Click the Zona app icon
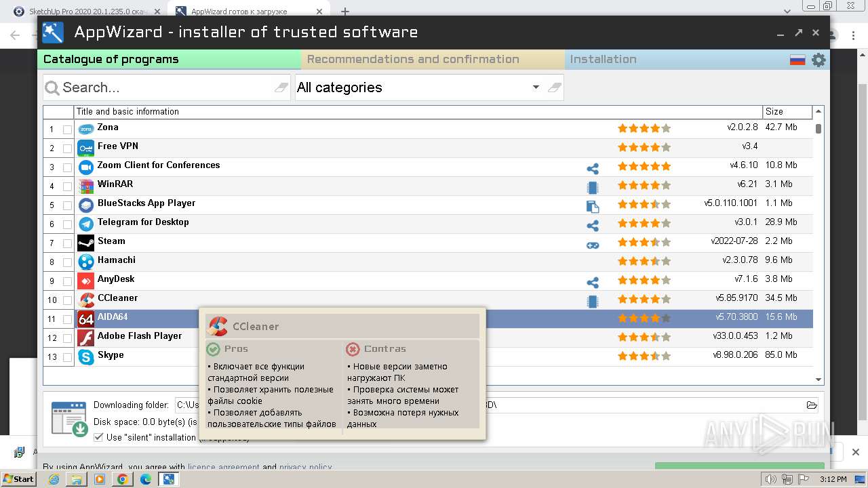This screenshot has width=868, height=488. [86, 129]
